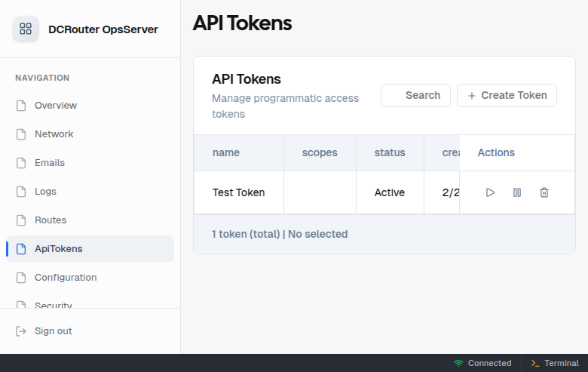Click the Search button in tokens panel

(x=415, y=95)
